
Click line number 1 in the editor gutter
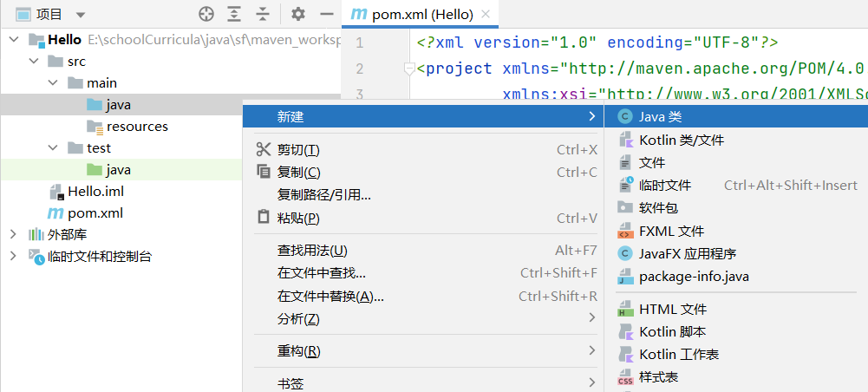[360, 42]
